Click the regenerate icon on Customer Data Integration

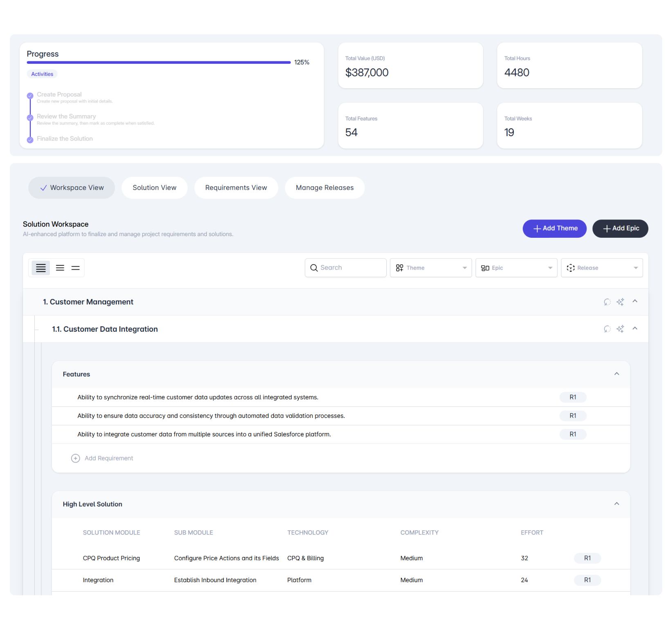click(607, 329)
